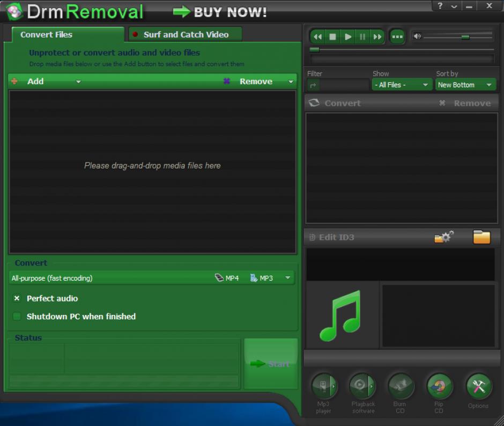Open the Show All Files dropdown
This screenshot has height=426, width=504.
coord(402,85)
